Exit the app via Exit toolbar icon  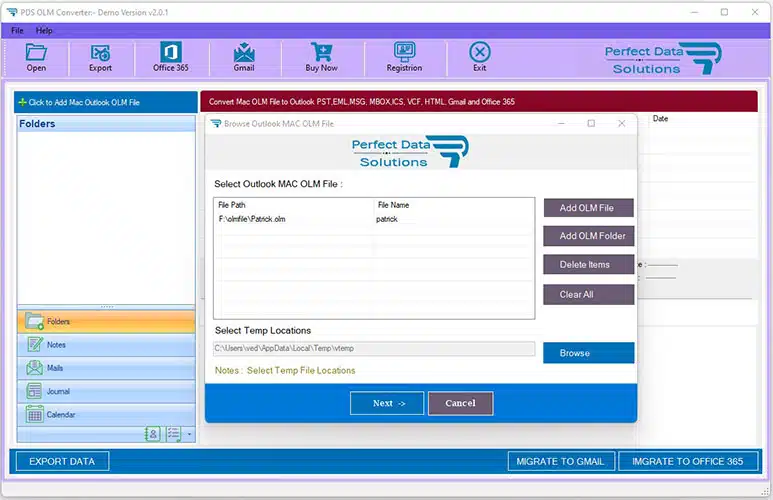[480, 58]
